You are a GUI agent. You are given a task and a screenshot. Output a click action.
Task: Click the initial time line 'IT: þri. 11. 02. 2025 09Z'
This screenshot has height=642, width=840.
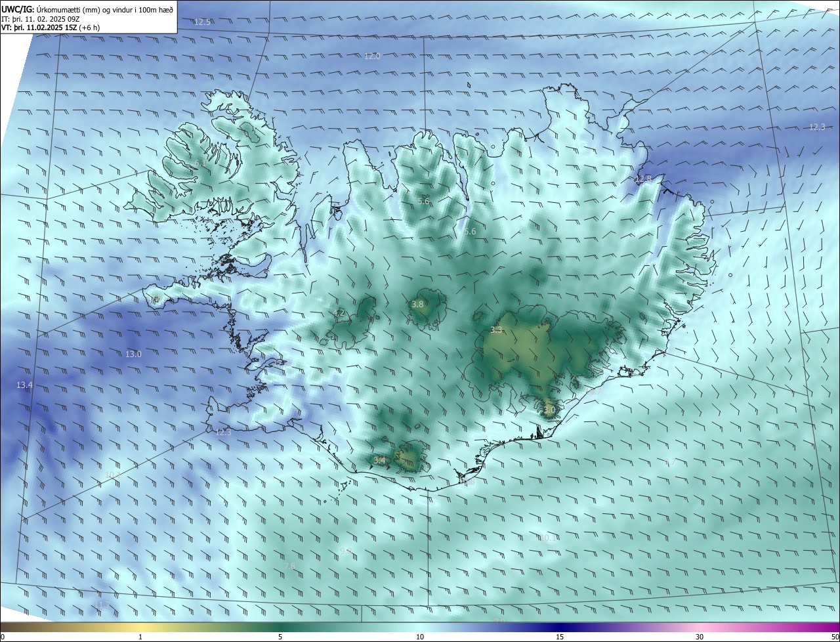click(x=41, y=19)
